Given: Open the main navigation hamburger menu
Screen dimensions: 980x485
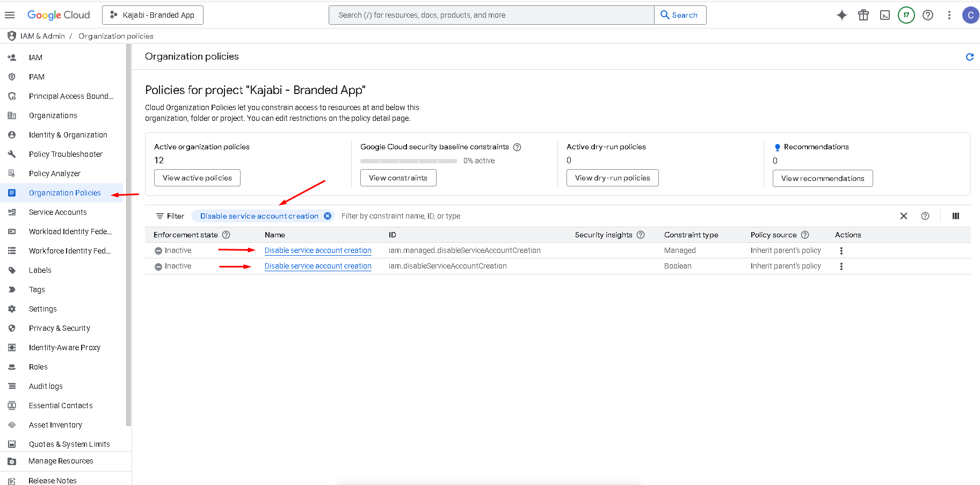Looking at the screenshot, I should click(x=10, y=15).
